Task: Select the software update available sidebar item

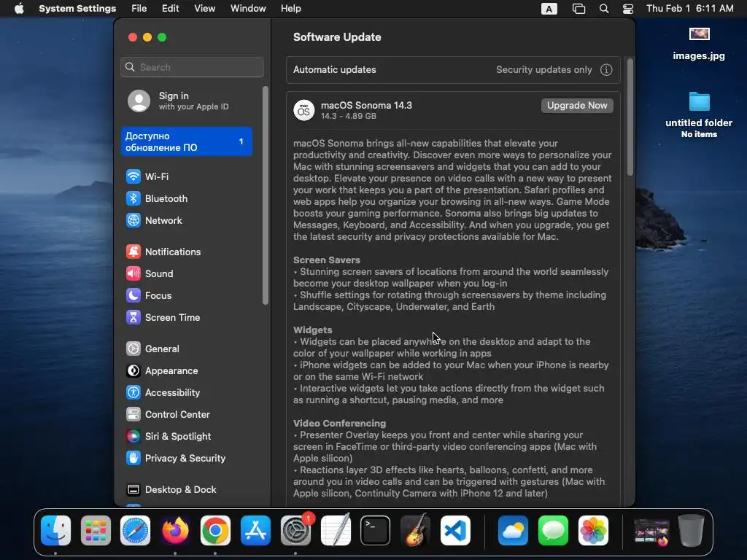Action: 186,141
